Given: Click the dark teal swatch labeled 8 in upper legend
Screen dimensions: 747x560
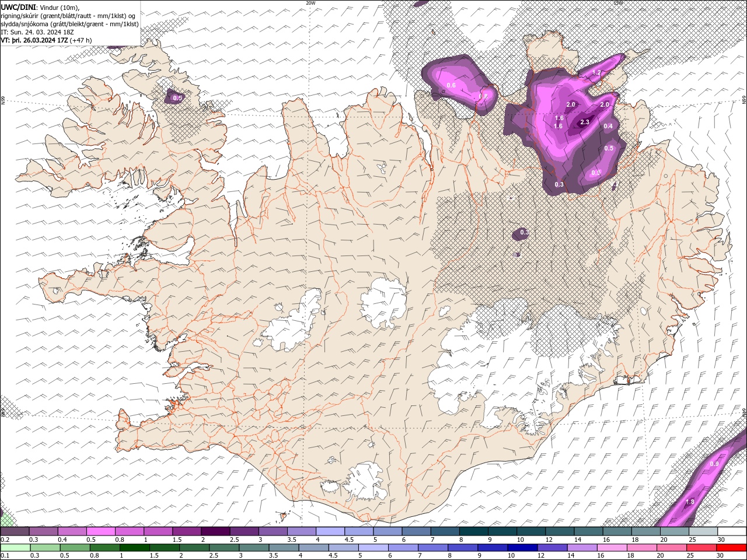Looking at the screenshot, I should [473, 531].
